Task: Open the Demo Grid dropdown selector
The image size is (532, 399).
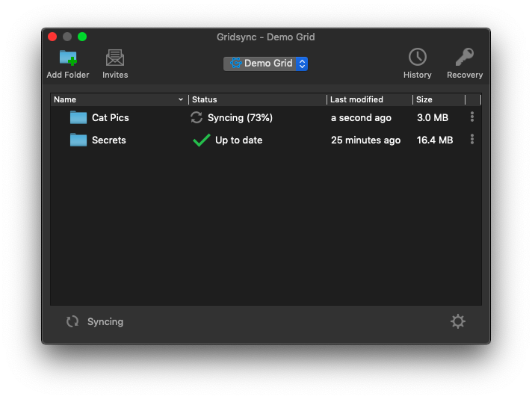Action: [265, 64]
